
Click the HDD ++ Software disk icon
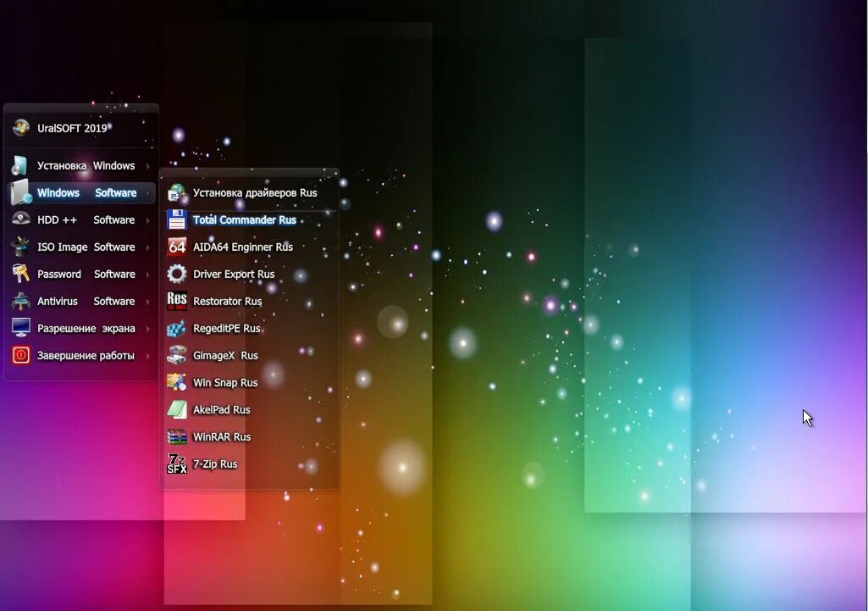click(x=21, y=219)
